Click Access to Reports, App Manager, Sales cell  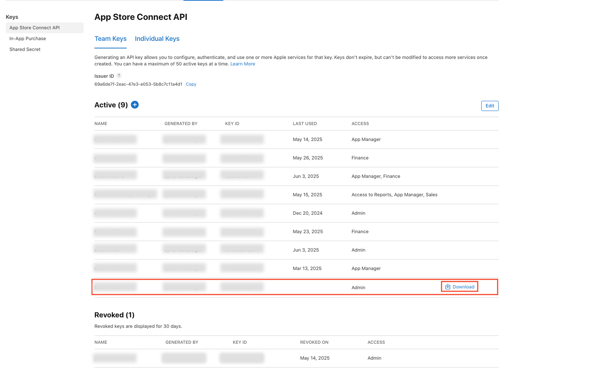coord(394,194)
